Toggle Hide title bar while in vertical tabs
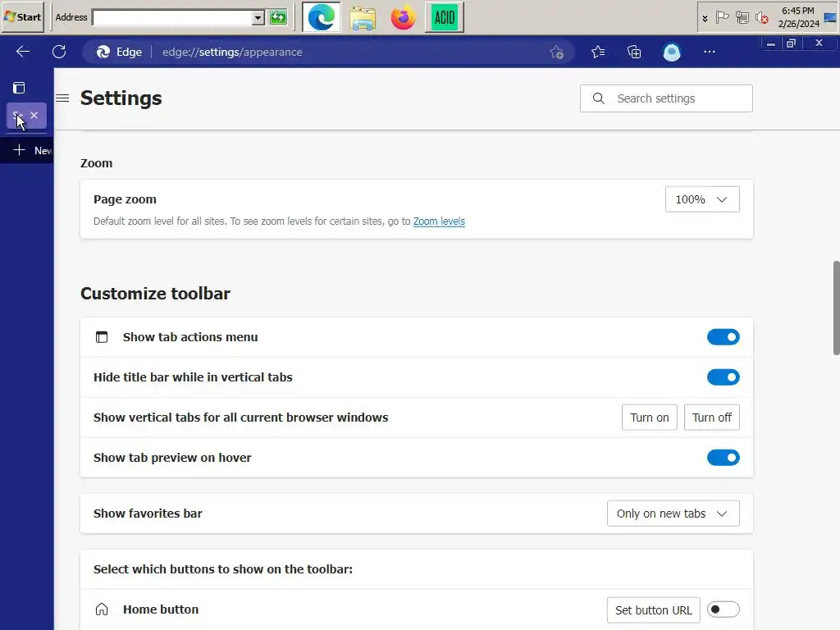This screenshot has height=630, width=840. coord(724,377)
